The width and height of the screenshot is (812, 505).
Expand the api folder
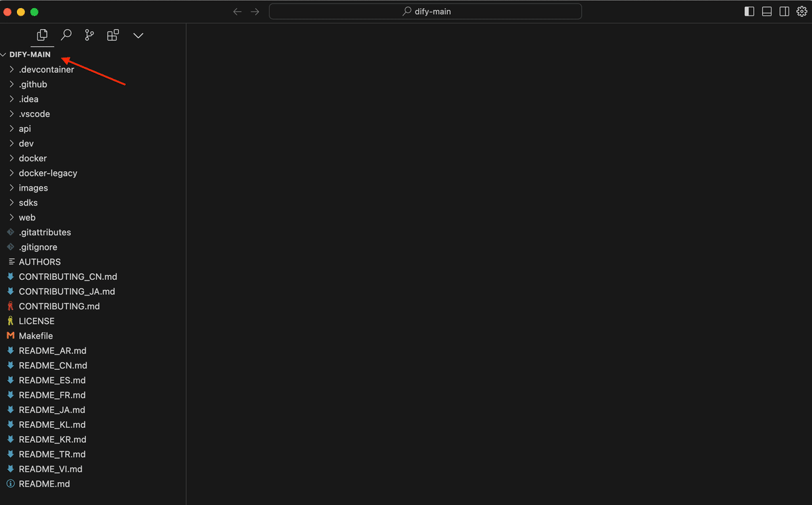pos(25,128)
